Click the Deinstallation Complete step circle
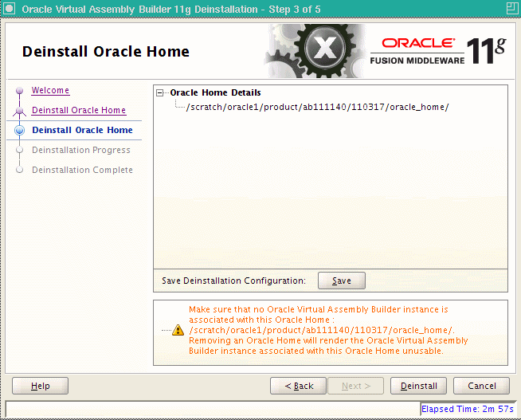The width and height of the screenshot is (521, 420). 20,170
